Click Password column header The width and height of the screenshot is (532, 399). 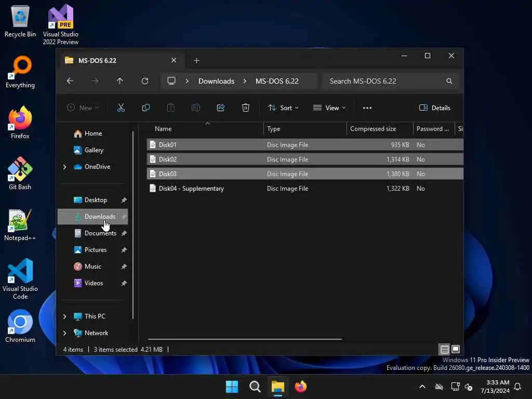point(434,129)
